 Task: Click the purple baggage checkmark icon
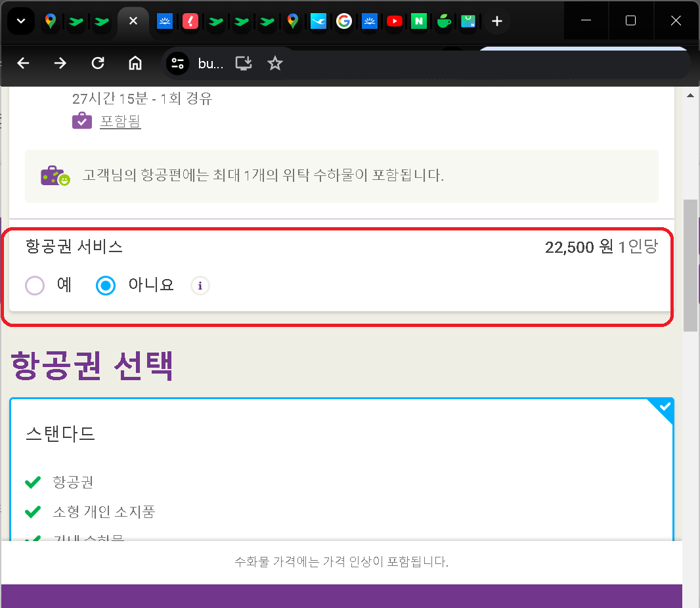click(x=82, y=121)
